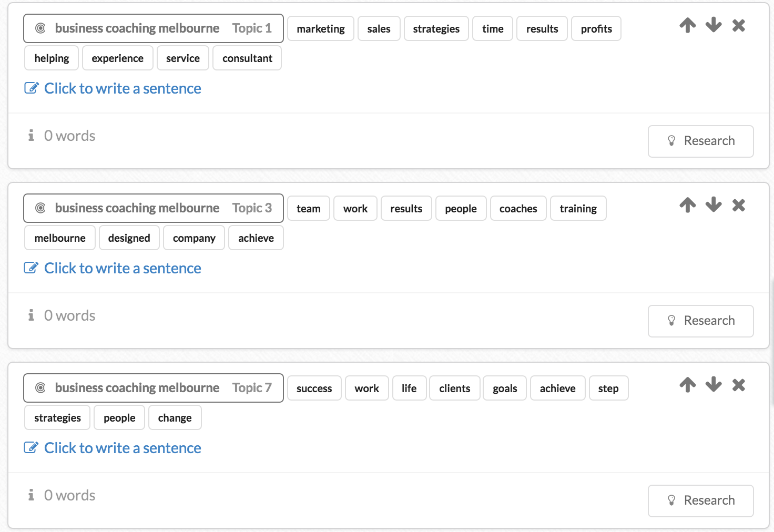This screenshot has width=774, height=532.
Task: Click the 'company' keyword tag
Action: click(194, 238)
